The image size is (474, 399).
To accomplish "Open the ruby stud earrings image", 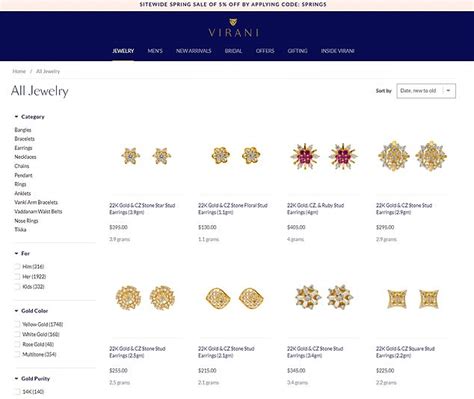I will tap(324, 156).
